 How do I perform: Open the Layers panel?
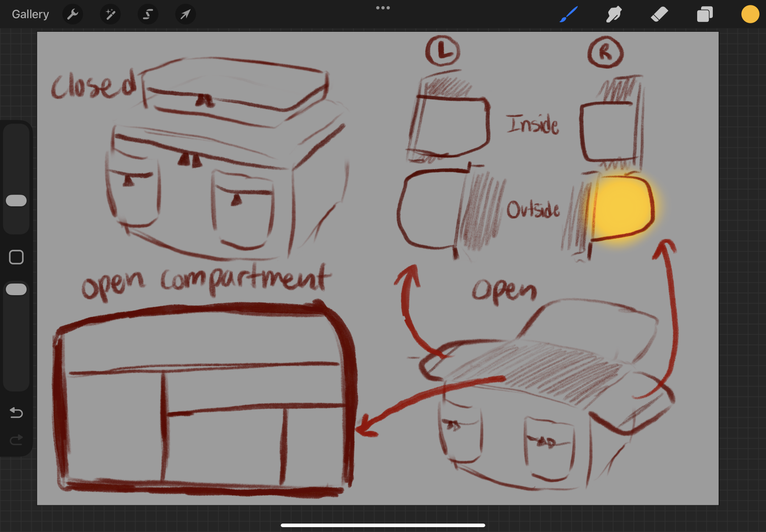tap(705, 14)
